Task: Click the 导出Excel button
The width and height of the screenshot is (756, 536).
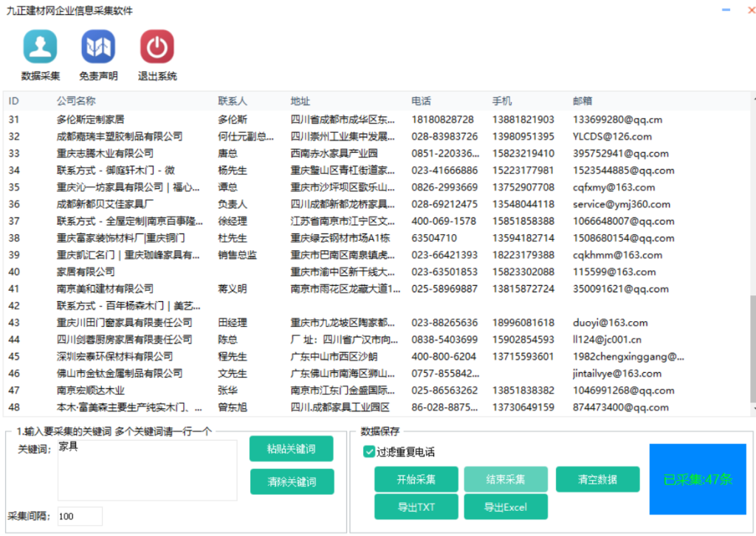Action: coord(506,507)
